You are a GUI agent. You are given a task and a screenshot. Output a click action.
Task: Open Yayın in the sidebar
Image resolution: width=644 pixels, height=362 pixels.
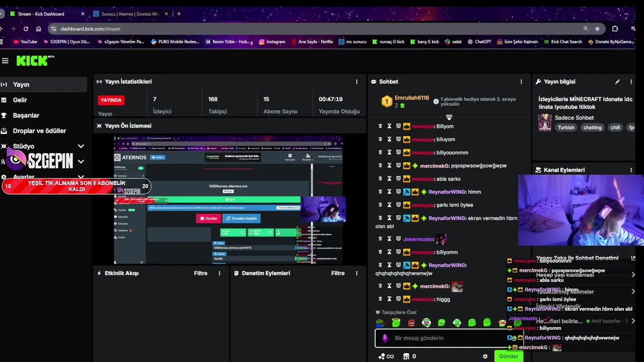coord(44,84)
